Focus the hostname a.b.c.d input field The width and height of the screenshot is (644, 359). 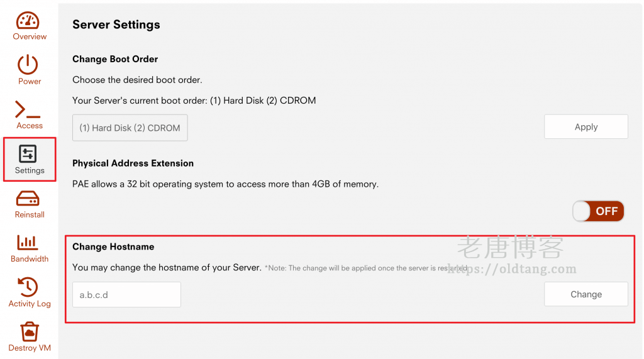tap(126, 294)
